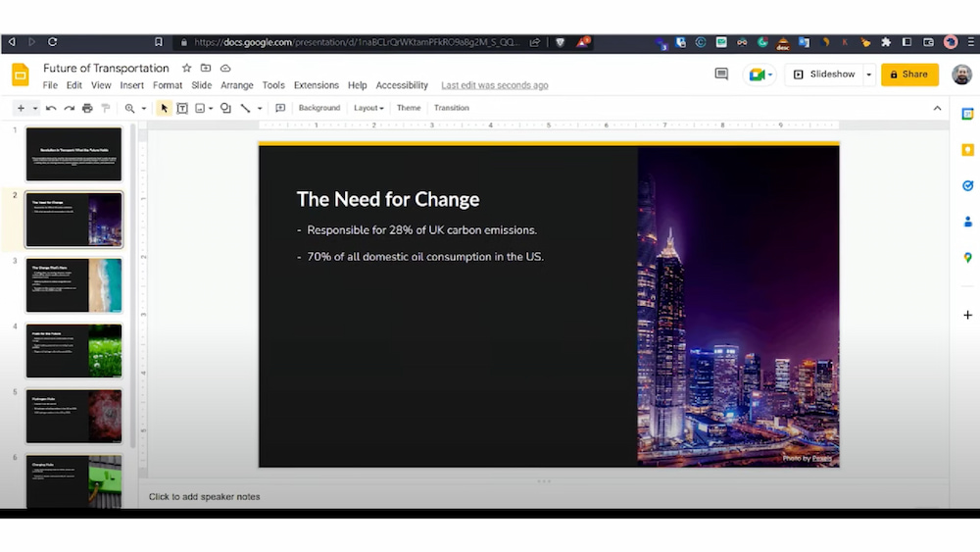This screenshot has width=980, height=552.
Task: Expand the new slide layout arrow
Action: (x=35, y=108)
